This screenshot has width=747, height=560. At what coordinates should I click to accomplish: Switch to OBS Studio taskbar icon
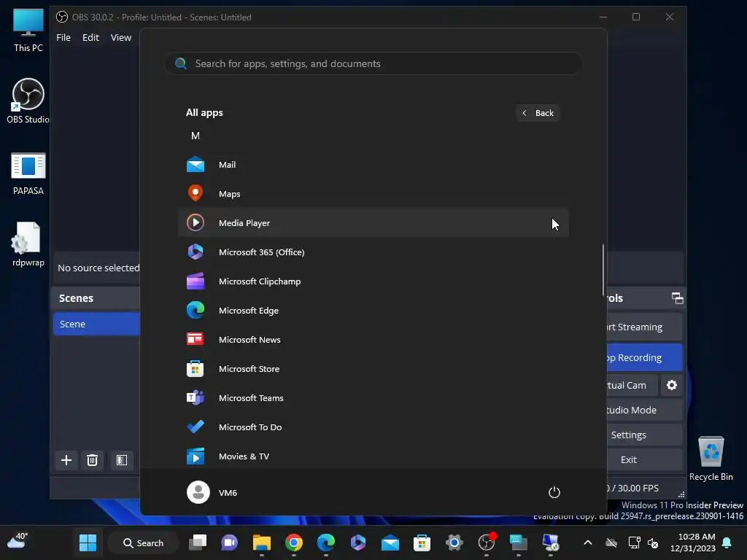click(487, 542)
